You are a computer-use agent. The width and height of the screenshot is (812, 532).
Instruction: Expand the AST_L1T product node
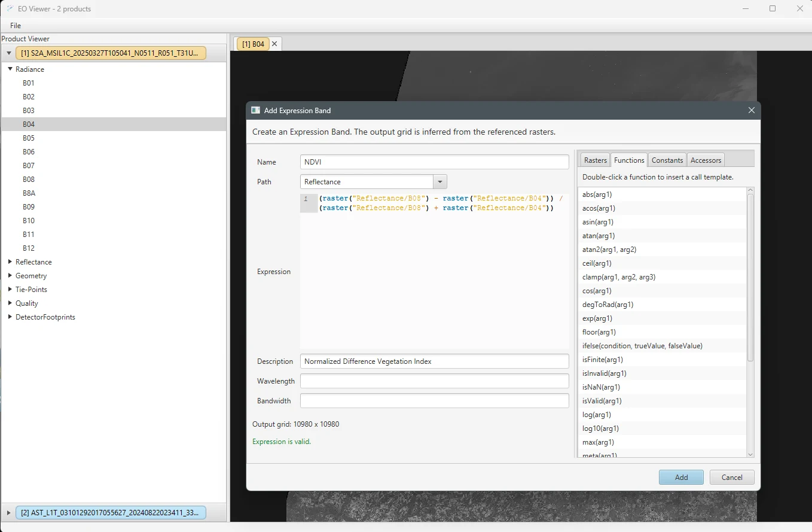click(x=8, y=513)
